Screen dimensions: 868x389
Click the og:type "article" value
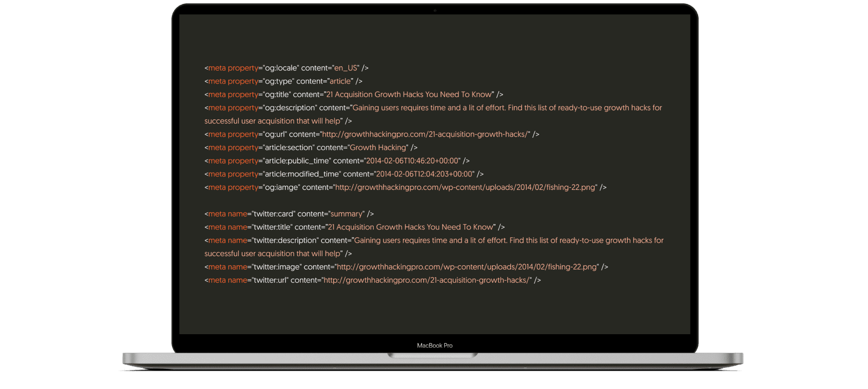(x=340, y=81)
